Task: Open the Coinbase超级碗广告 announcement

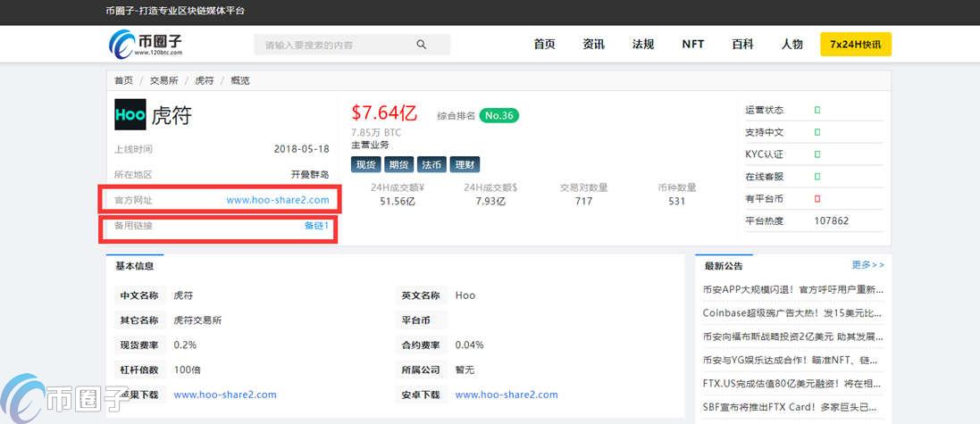Action: [x=792, y=312]
